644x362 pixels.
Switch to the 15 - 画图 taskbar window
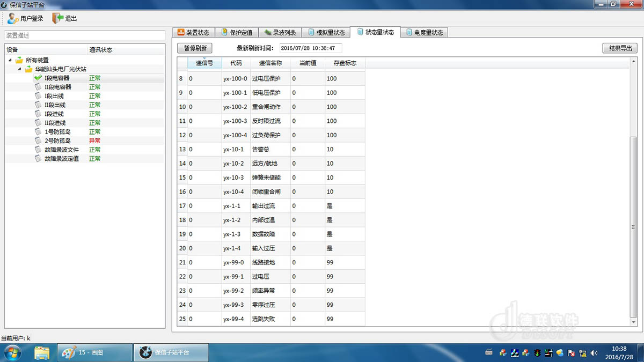coord(95,352)
